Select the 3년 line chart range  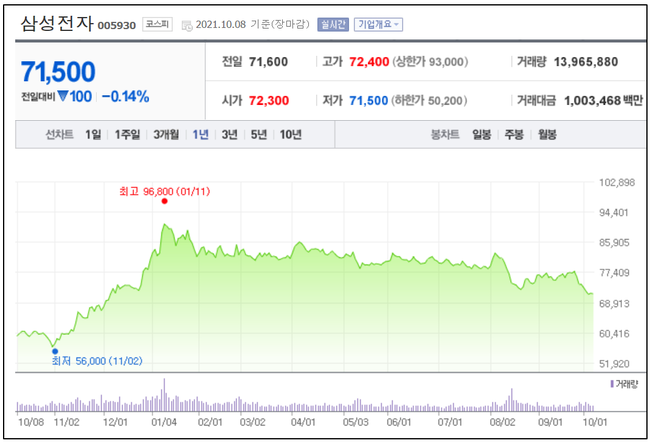click(229, 134)
